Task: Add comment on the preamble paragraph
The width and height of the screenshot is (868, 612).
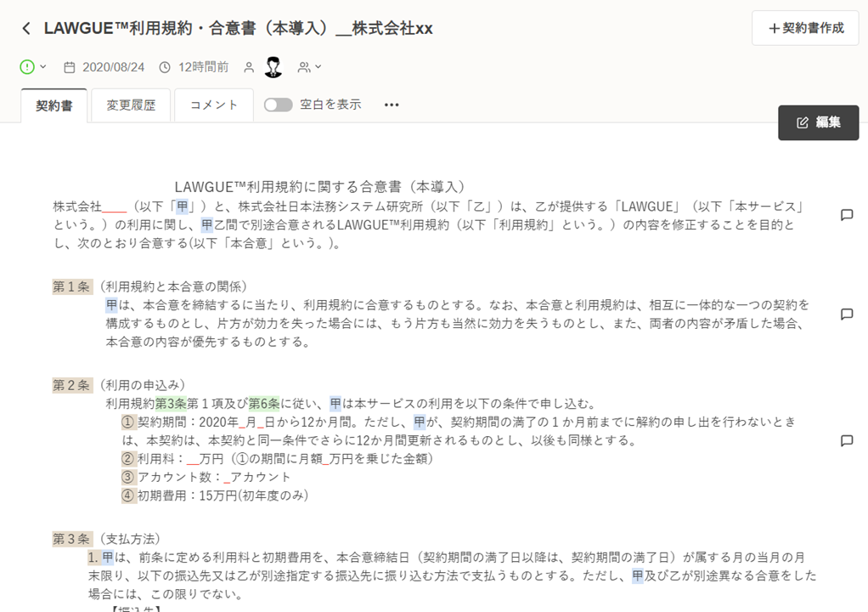Action: coord(846,215)
